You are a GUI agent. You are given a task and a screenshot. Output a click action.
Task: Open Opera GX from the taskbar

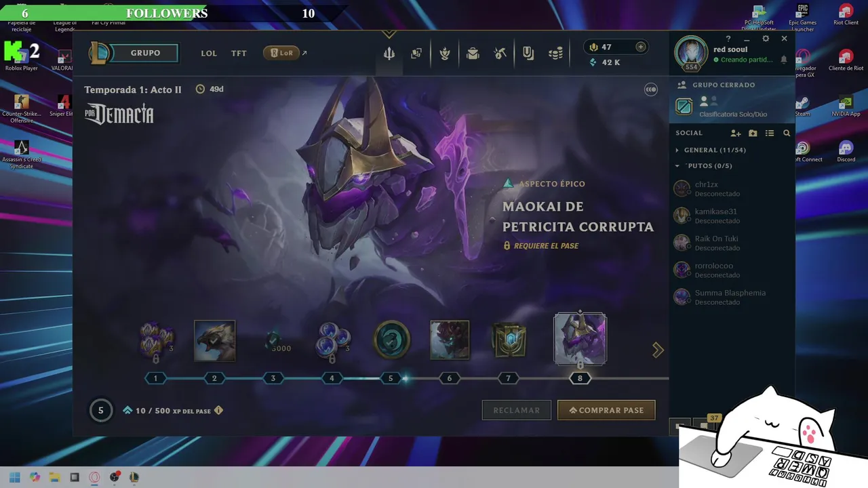(x=94, y=477)
